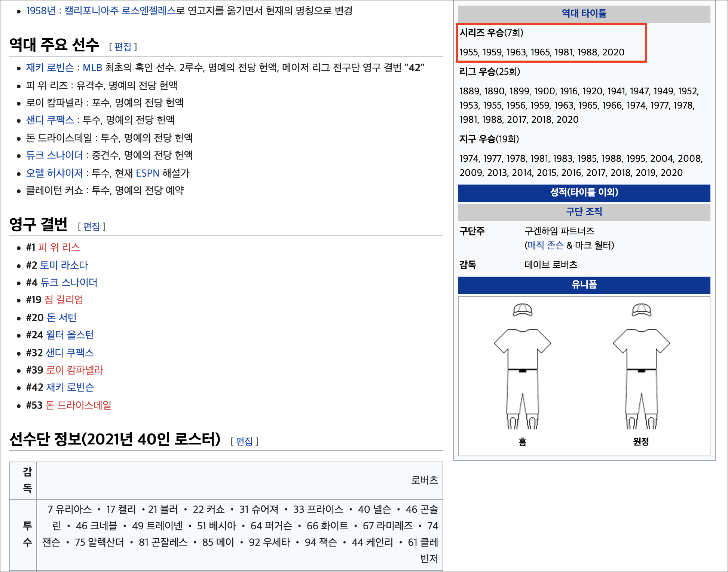Image resolution: width=728 pixels, height=572 pixels.
Task: Edit the 영구 결번 section
Action: pyautogui.click(x=92, y=226)
